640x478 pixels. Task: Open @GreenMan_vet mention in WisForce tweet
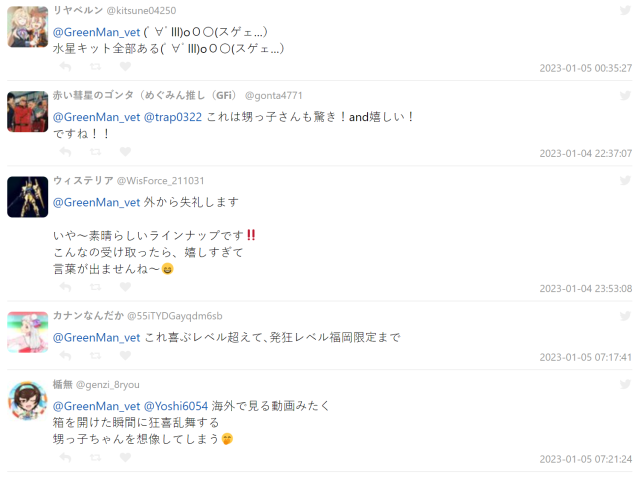96,202
